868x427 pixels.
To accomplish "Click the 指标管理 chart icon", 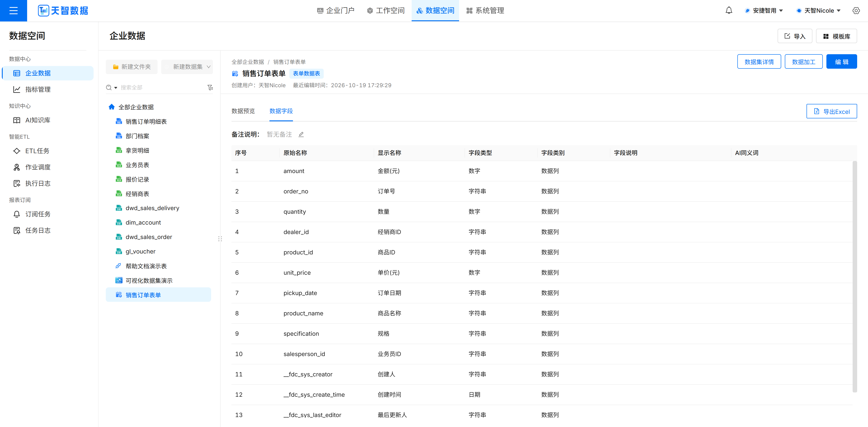I will coord(17,89).
